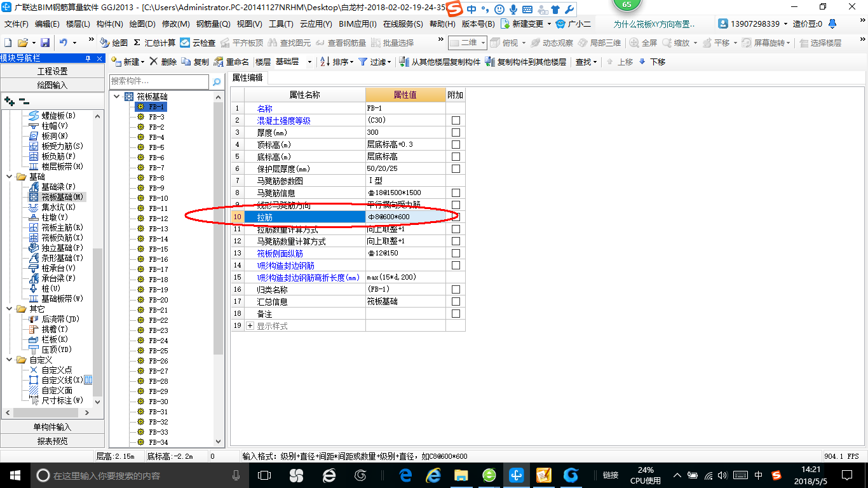The height and width of the screenshot is (488, 868).
Task: Click 从其他楼层复制构件
Action: (x=440, y=62)
